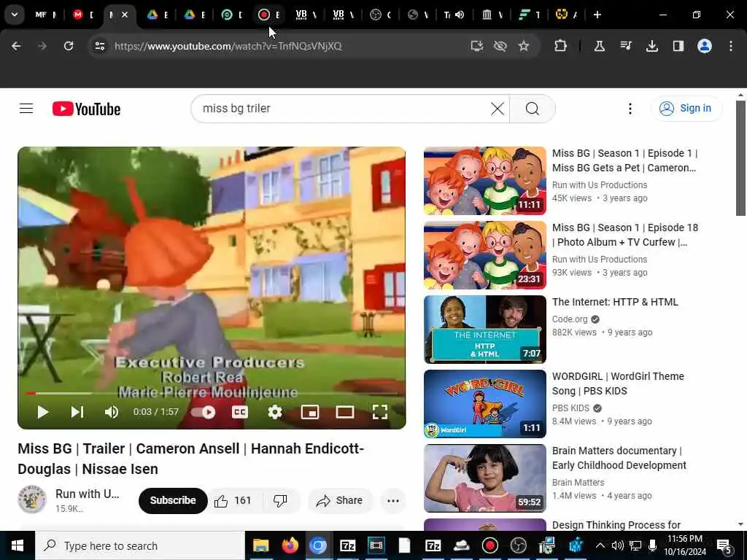View site information icon in address bar
This screenshot has height=560, width=747.
(x=99, y=46)
